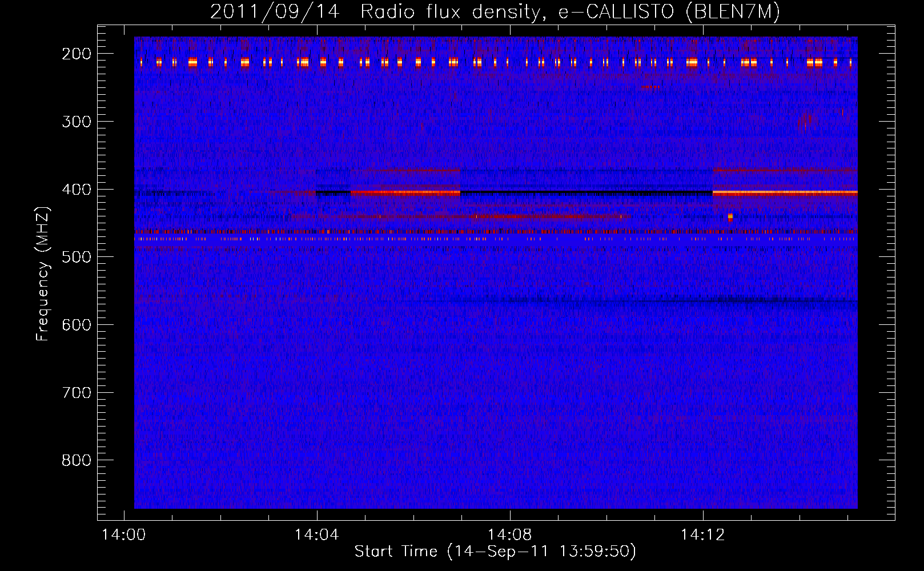This screenshot has width=924, height=571.
Task: Click the small yellow-green burst spot near 440 MHz
Action: pyautogui.click(x=730, y=217)
